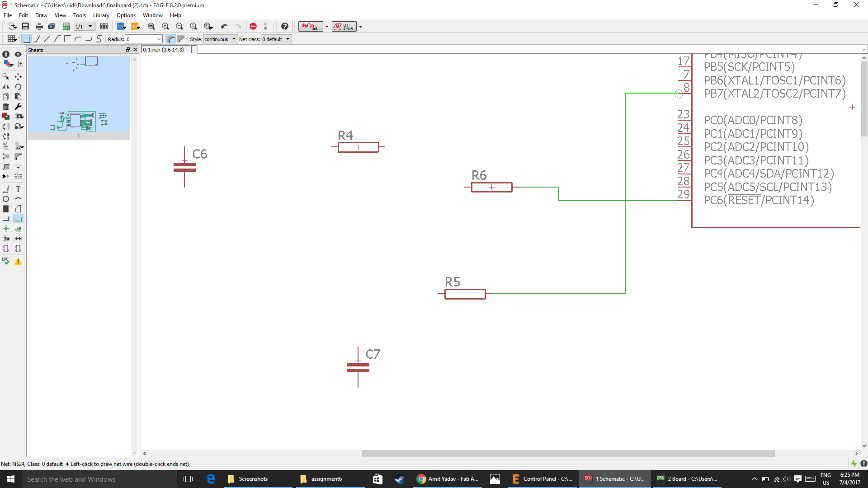
Task: Switch to board via SCH/BRD icon
Action: tap(66, 26)
